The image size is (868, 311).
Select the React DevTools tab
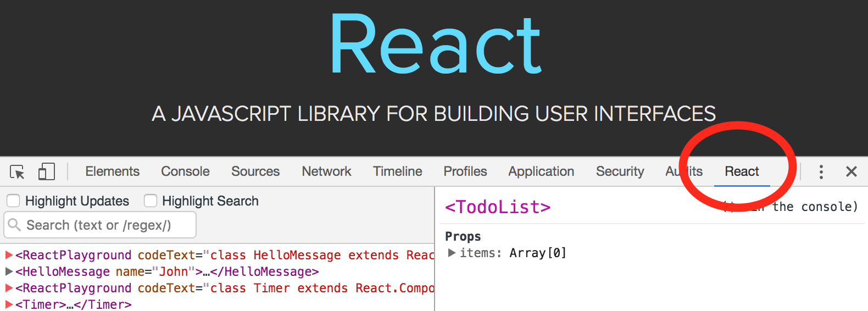point(742,171)
